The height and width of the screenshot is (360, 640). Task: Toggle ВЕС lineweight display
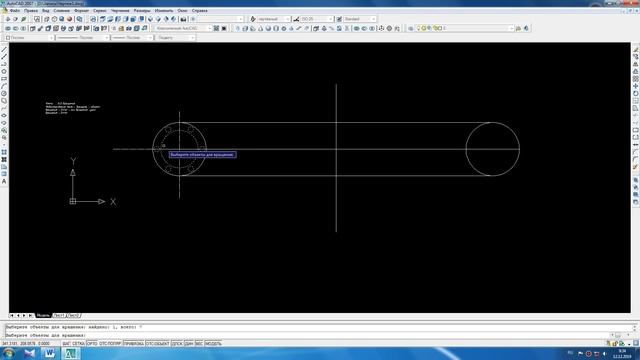point(199,344)
